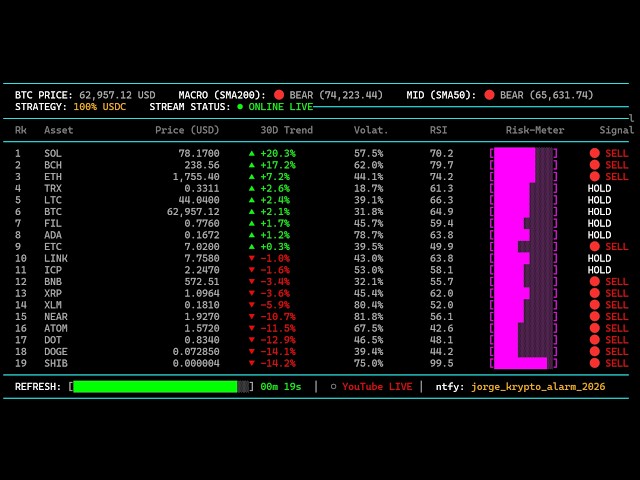640x480 pixels.
Task: Click the HOLD signal in FIL row
Action: pyautogui.click(x=600, y=223)
